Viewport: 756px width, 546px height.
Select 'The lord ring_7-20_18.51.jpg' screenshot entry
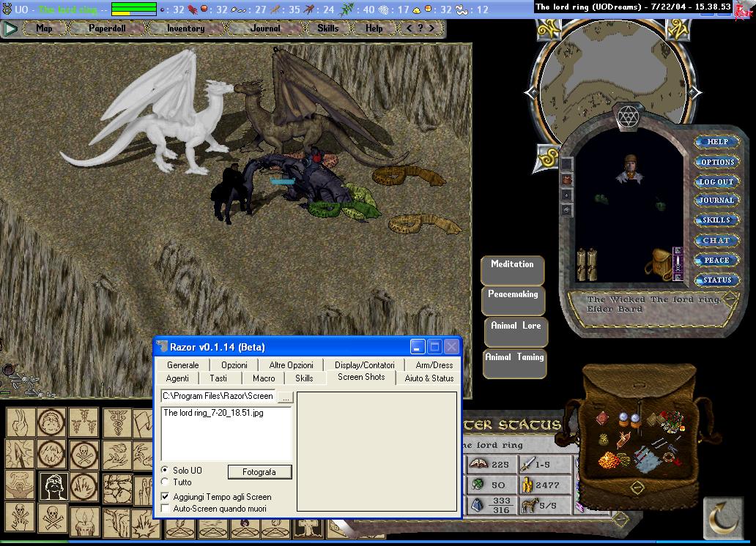(x=213, y=413)
